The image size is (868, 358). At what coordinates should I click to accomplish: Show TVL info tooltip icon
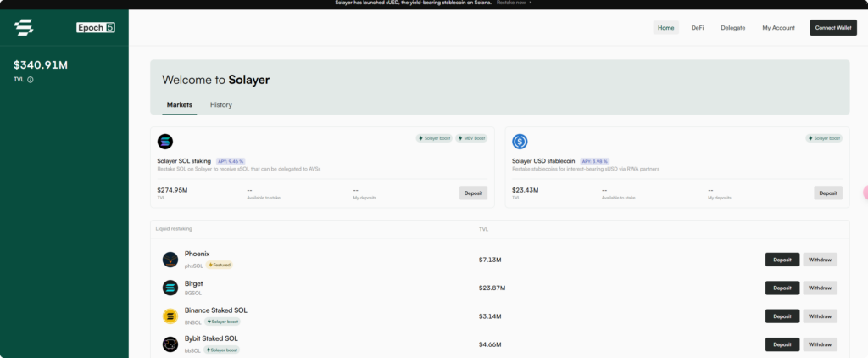pos(30,80)
